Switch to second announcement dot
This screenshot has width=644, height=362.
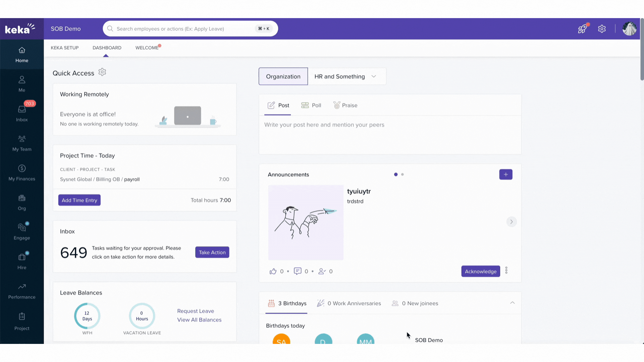(x=402, y=174)
